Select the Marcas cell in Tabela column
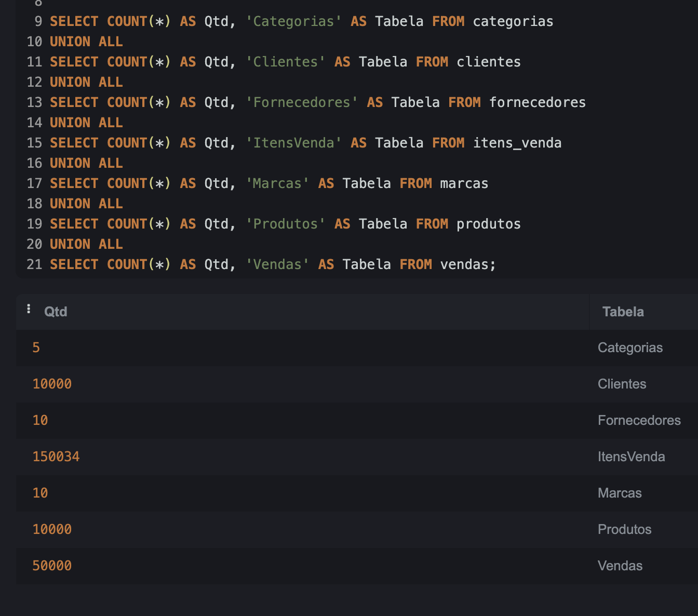Image resolution: width=698 pixels, height=616 pixels. 620,493
